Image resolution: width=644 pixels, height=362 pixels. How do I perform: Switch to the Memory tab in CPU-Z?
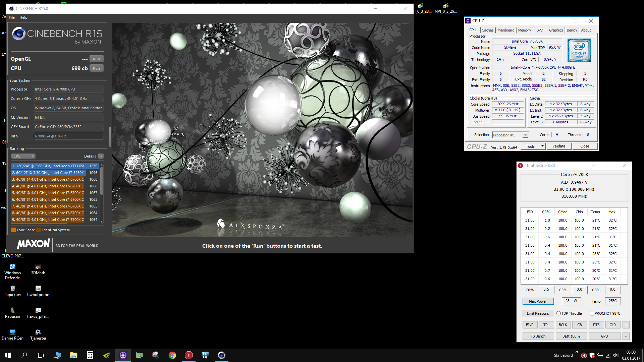pos(524,30)
